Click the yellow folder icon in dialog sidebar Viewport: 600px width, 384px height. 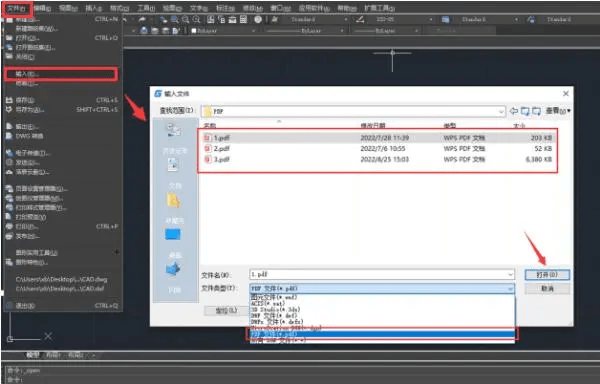[173, 200]
